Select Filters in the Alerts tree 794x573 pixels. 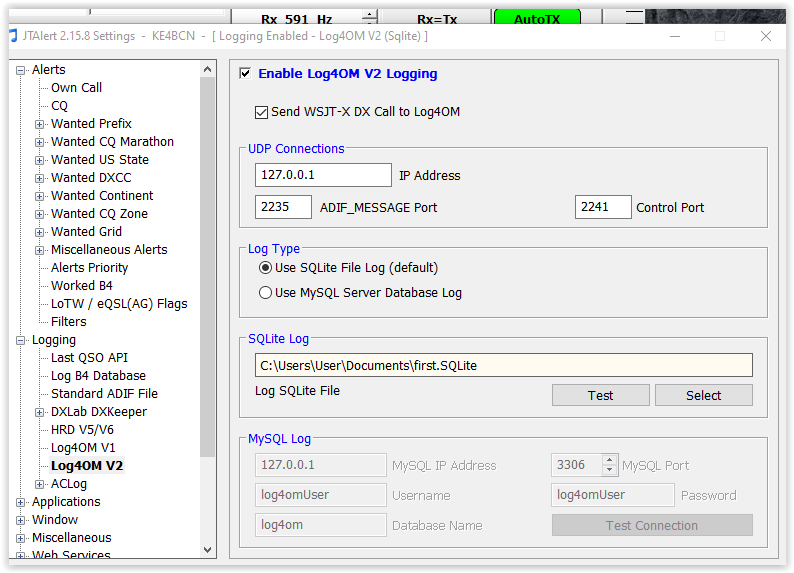68,321
